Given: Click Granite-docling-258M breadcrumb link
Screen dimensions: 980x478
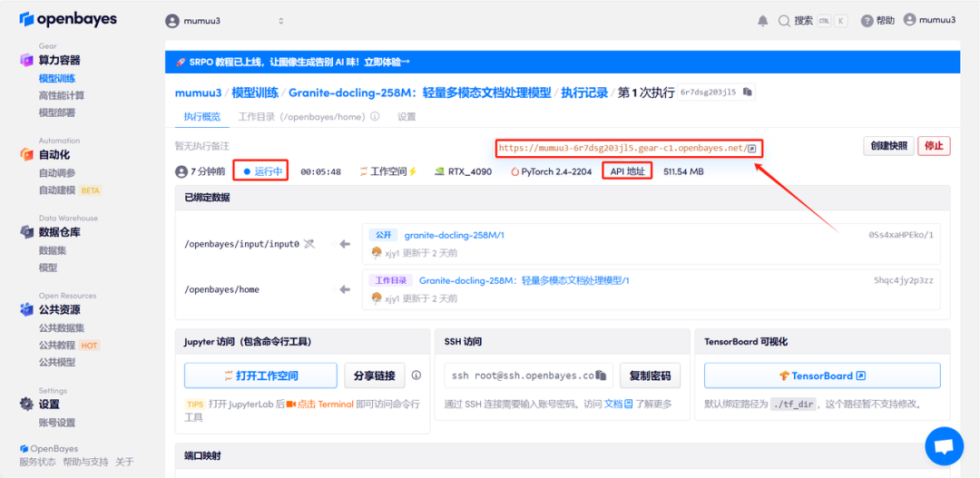Looking at the screenshot, I should [420, 93].
